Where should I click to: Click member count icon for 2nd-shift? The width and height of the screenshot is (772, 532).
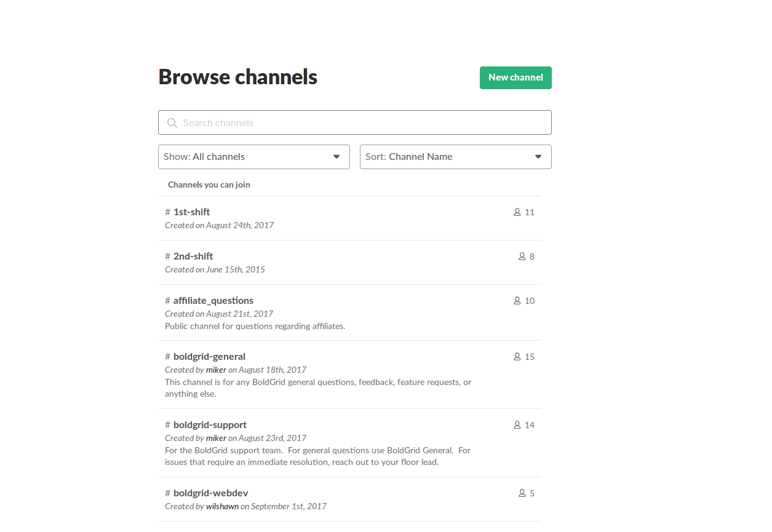click(x=522, y=256)
